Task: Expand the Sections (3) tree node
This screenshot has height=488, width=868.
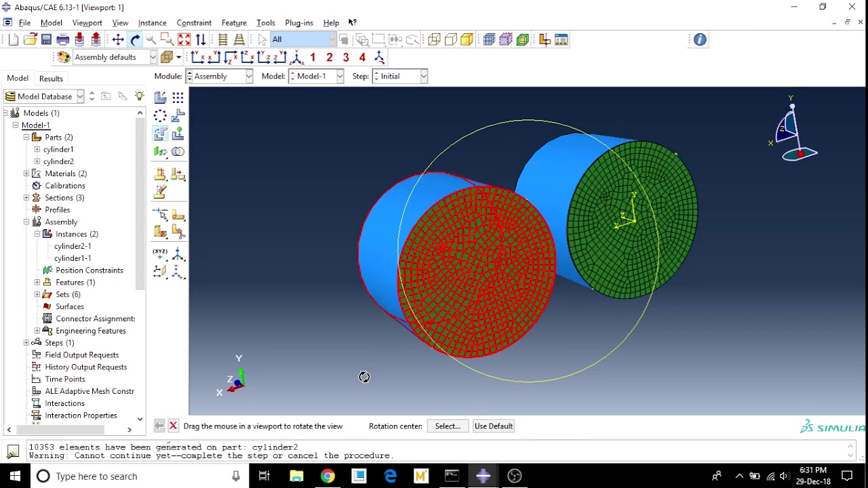Action: tap(26, 198)
